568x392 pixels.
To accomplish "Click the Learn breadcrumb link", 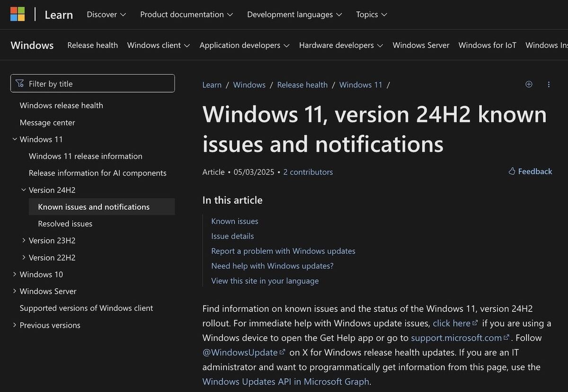I will click(x=212, y=85).
